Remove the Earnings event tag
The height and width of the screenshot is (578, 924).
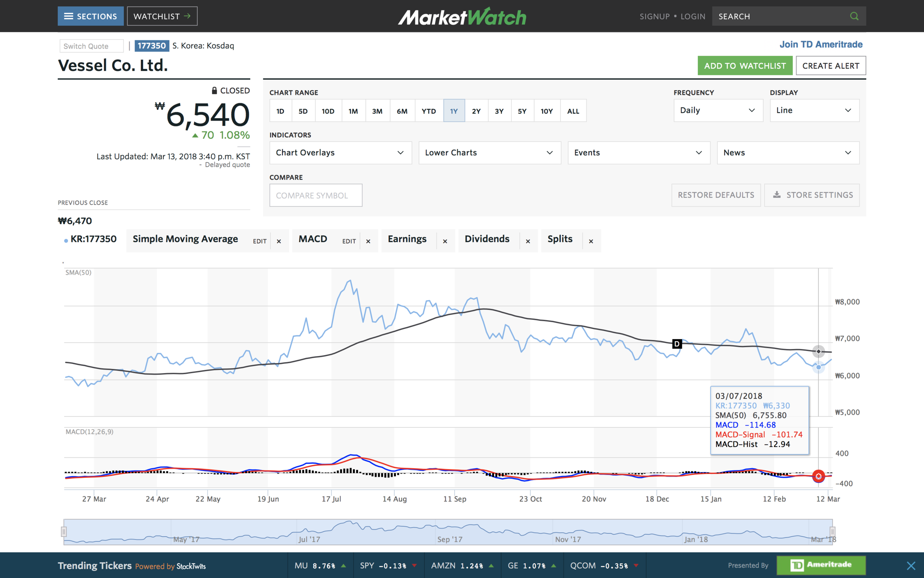(445, 241)
